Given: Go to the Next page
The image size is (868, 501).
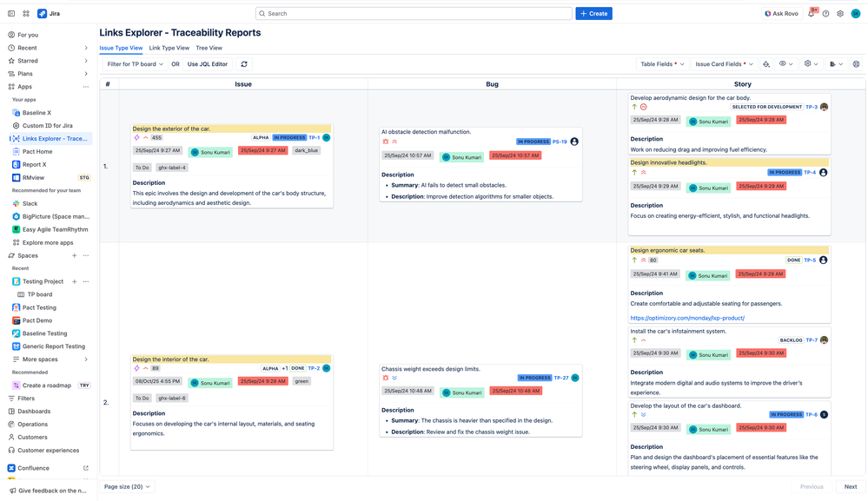Looking at the screenshot, I should [851, 486].
